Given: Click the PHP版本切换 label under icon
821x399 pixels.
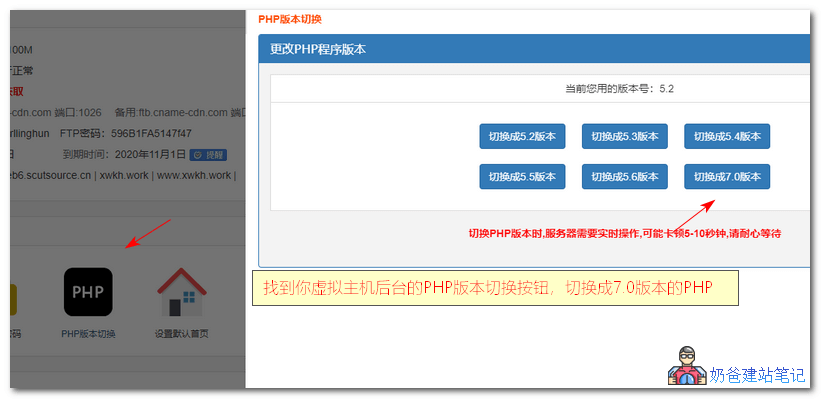Looking at the screenshot, I should pos(88,334).
